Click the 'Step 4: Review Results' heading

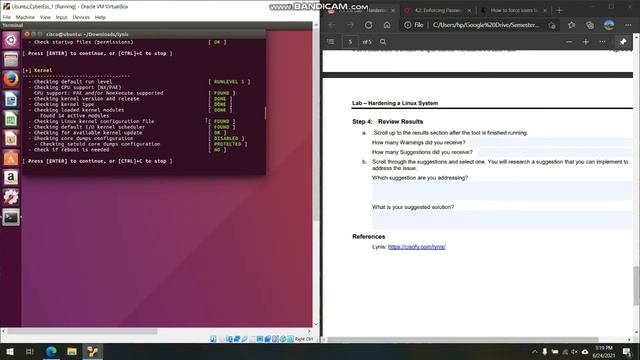coord(388,122)
